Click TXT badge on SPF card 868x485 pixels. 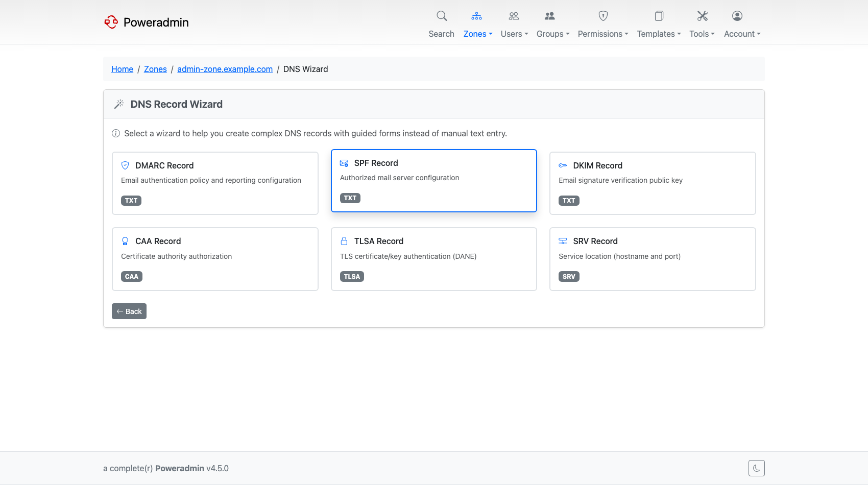click(x=350, y=198)
